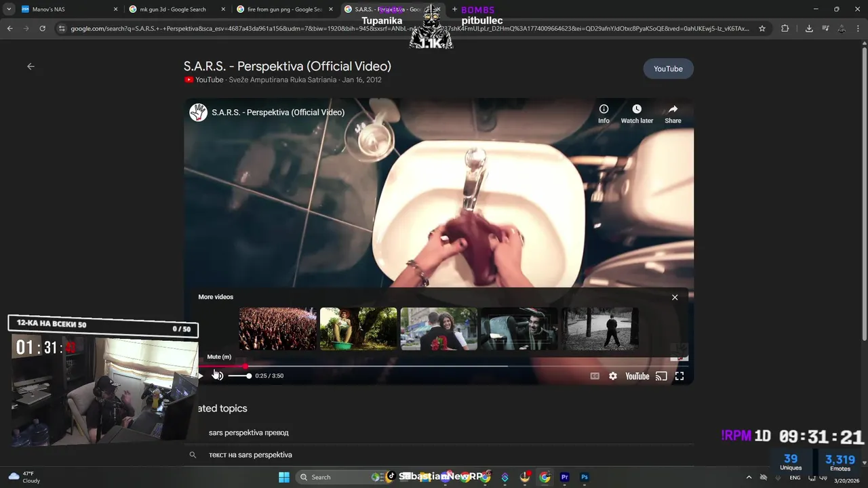Open the S.A.R.S. channel logo in the player

(x=198, y=113)
